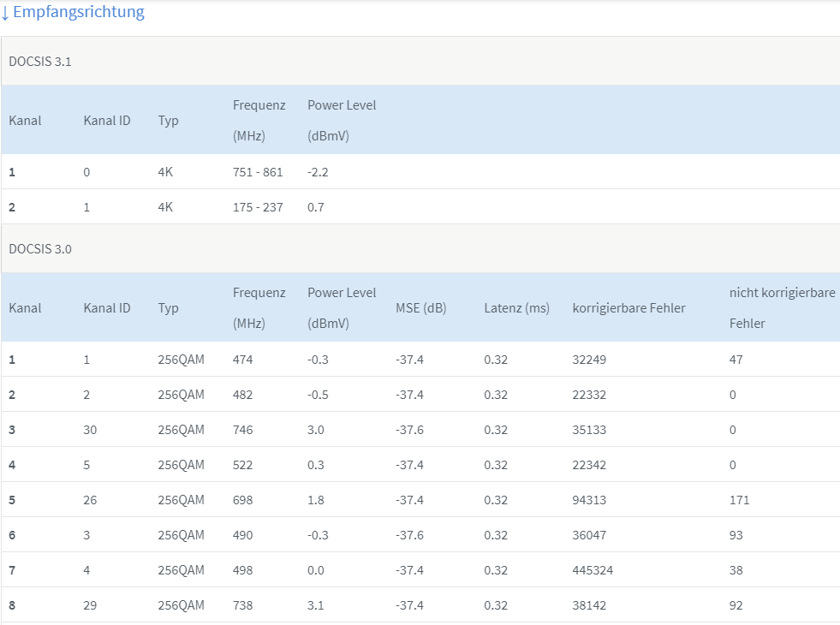Image resolution: width=840 pixels, height=625 pixels.
Task: Click frequency value 746
Action: [242, 430]
